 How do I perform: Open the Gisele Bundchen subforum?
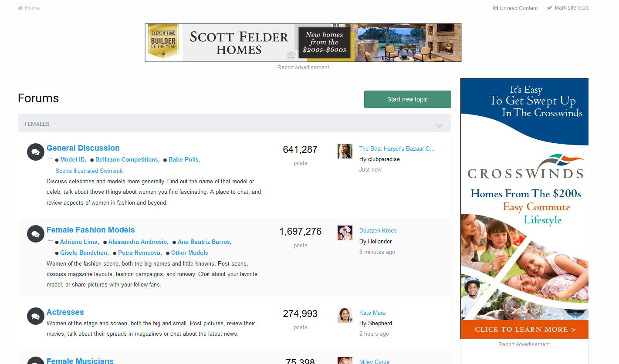pyautogui.click(x=84, y=253)
